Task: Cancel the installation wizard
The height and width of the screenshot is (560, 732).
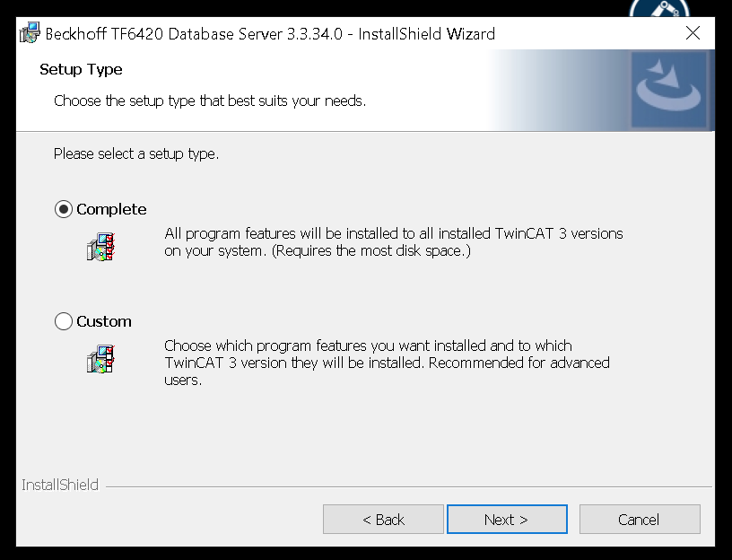Action: tap(640, 519)
